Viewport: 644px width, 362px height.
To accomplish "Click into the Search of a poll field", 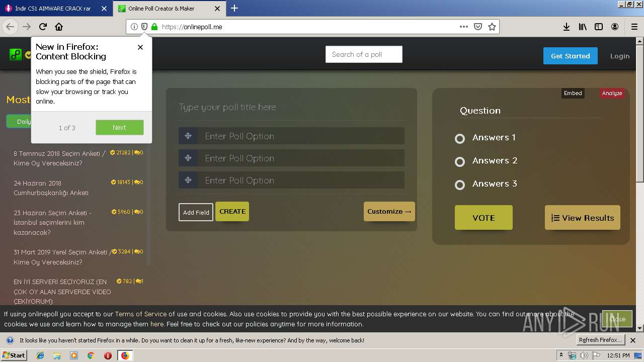I will click(364, 54).
